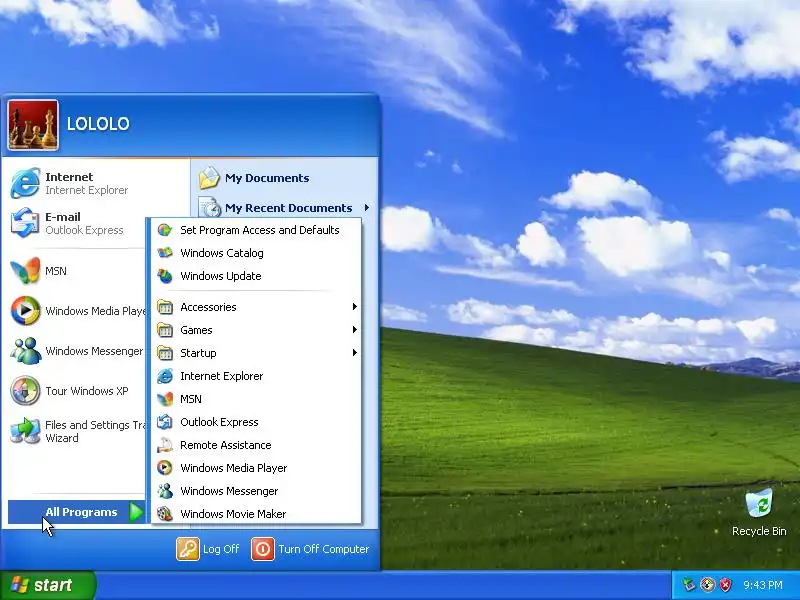
Task: Click the Windows Media Player icon in left pane
Action: 25,310
